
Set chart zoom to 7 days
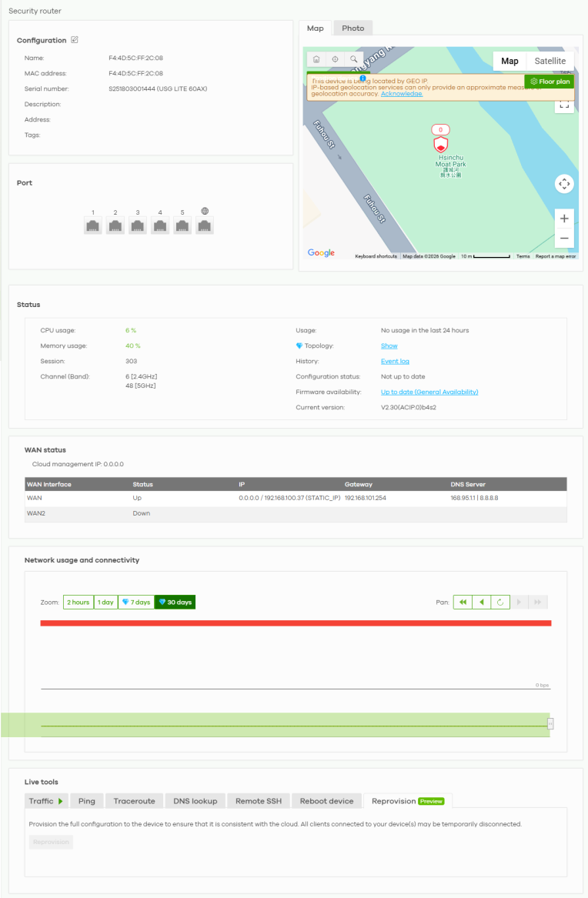[136, 602]
